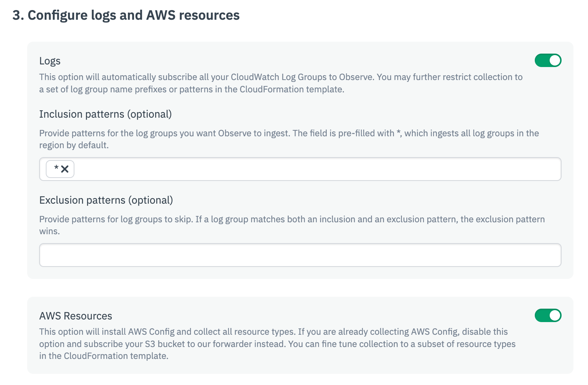The height and width of the screenshot is (385, 588).
Task: Click 'region by default' in inclusion help text
Action: coord(74,145)
